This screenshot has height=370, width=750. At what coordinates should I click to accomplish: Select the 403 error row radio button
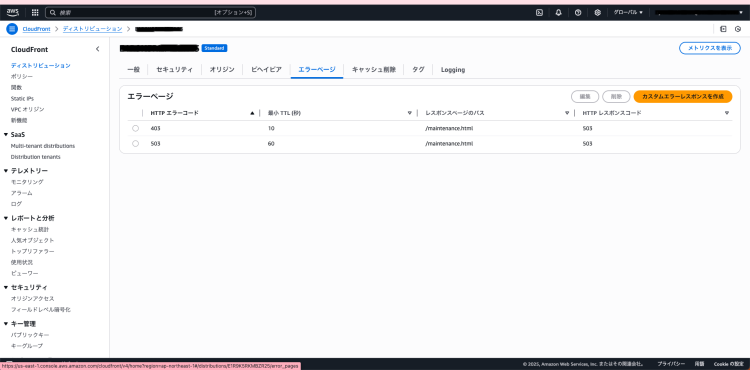point(135,129)
